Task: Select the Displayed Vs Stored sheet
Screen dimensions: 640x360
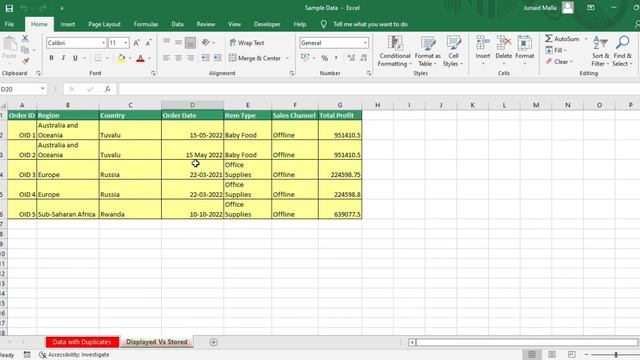Action: [157, 342]
